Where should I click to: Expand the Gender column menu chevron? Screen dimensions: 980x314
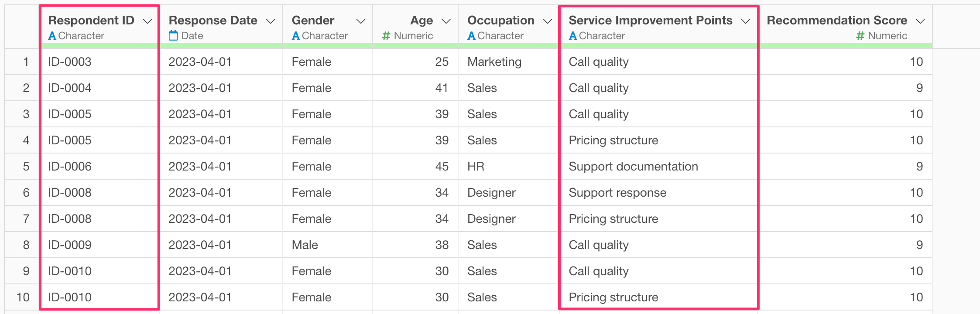[361, 21]
